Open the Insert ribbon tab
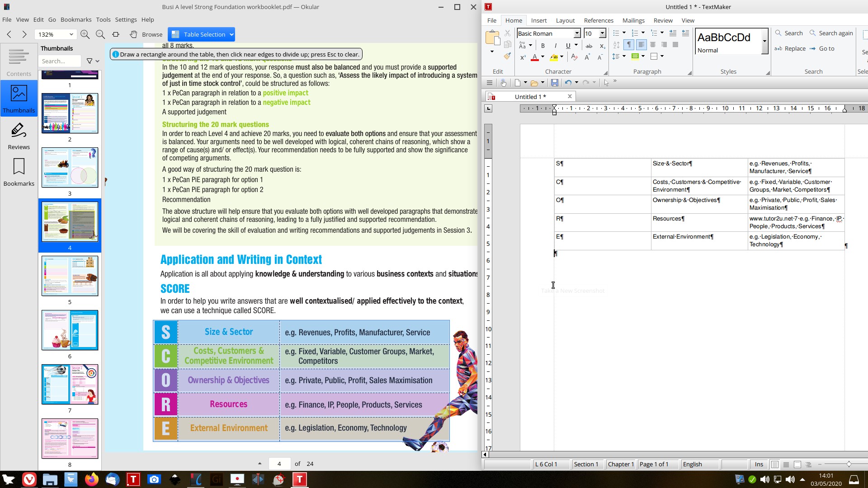This screenshot has width=868, height=488. 538,20
